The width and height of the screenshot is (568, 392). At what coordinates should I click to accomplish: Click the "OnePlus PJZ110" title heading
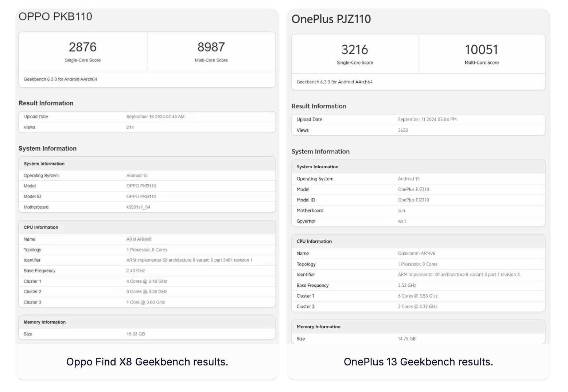[331, 19]
